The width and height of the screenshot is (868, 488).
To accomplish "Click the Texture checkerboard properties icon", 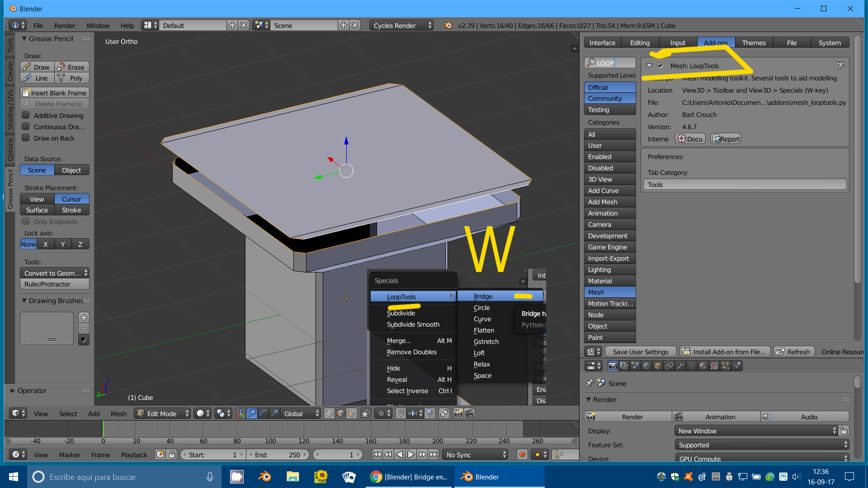I will pyautogui.click(x=714, y=366).
